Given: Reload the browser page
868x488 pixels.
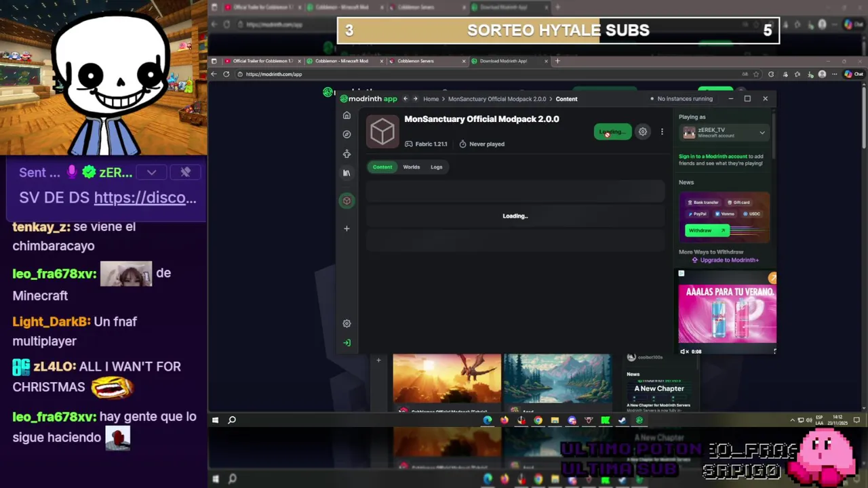Looking at the screenshot, I should [x=226, y=75].
